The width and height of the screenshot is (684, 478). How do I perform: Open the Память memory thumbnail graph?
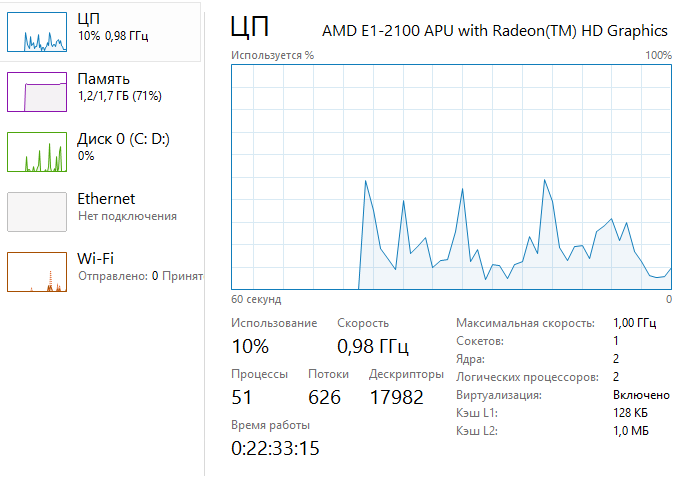click(x=37, y=92)
